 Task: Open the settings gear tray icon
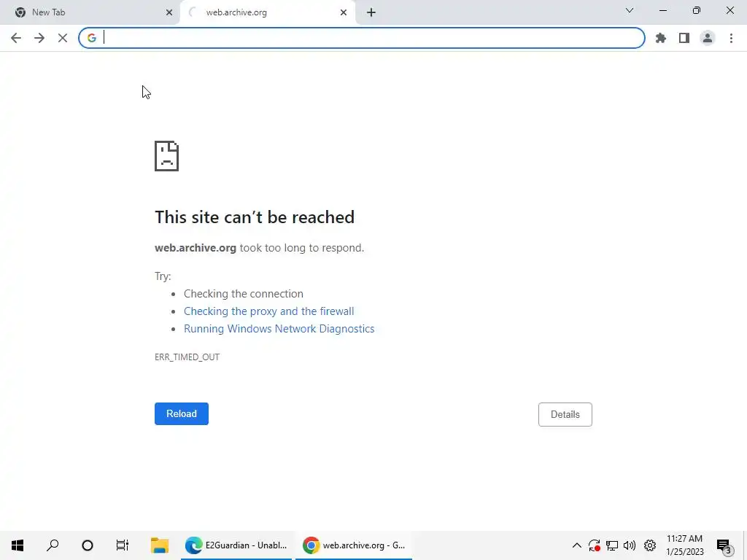tap(650, 545)
